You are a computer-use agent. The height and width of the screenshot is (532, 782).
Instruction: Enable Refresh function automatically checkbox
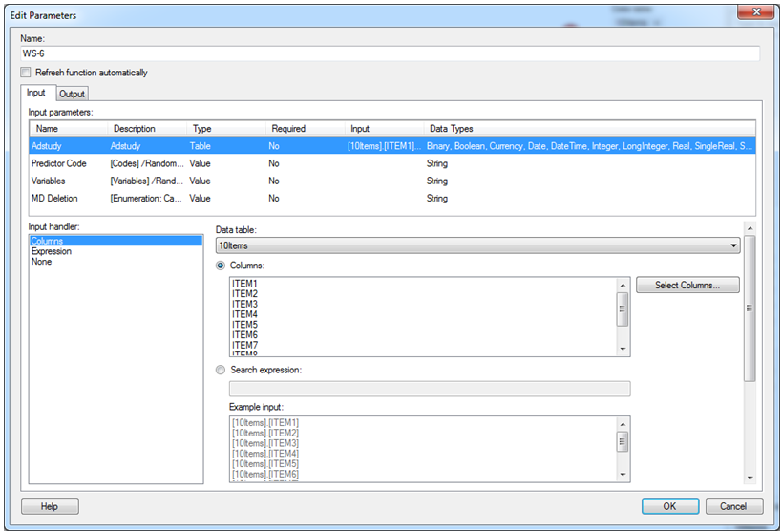pyautogui.click(x=26, y=73)
